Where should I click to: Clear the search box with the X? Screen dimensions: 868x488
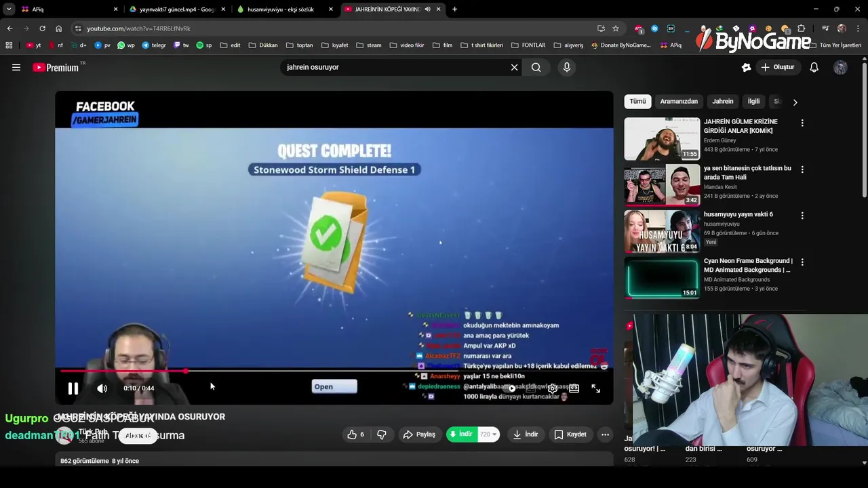(x=514, y=67)
